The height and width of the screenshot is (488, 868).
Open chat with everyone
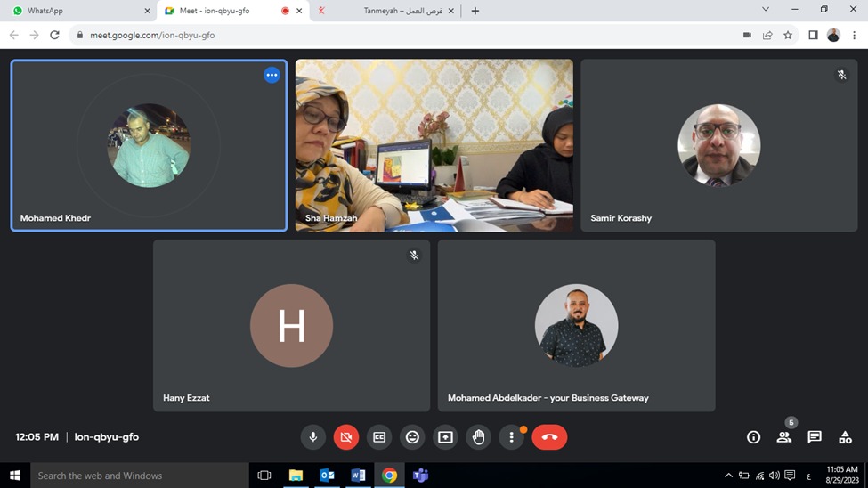pos(815,437)
